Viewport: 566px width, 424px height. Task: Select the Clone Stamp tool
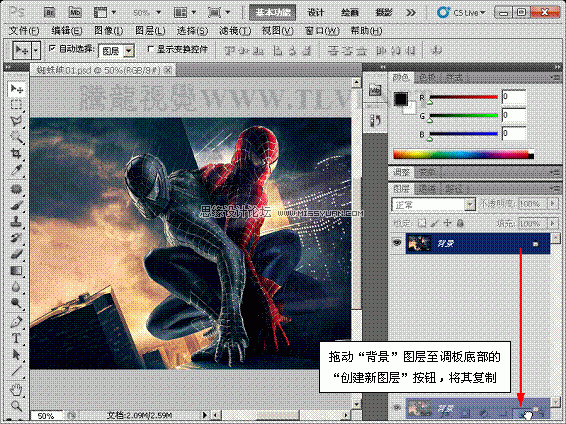[16, 222]
